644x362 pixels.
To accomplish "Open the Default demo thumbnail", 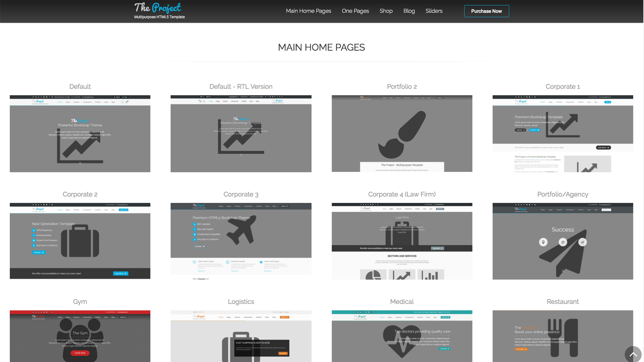I will click(80, 133).
